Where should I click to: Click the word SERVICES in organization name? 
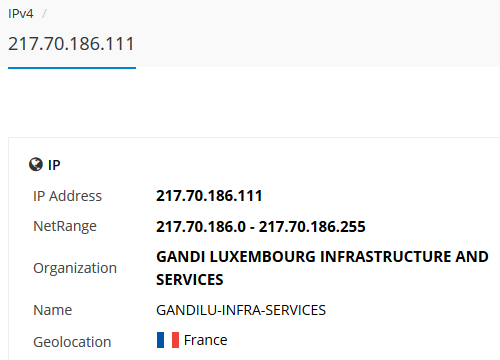[190, 280]
